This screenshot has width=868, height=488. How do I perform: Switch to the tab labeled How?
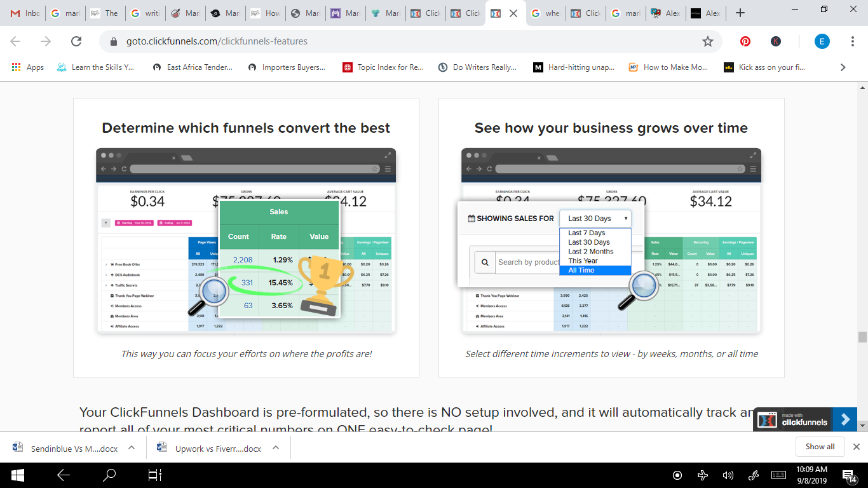click(x=265, y=13)
